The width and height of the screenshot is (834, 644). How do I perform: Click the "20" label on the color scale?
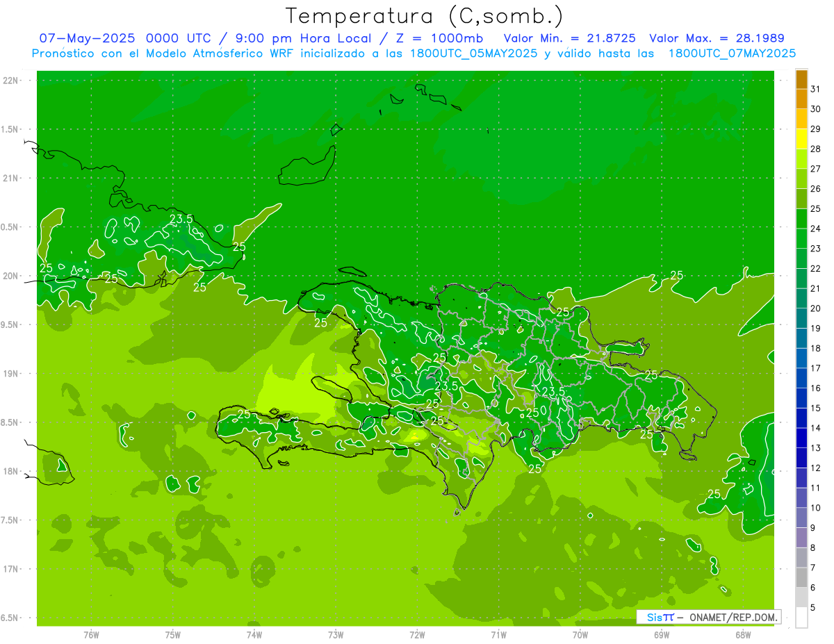pos(815,308)
